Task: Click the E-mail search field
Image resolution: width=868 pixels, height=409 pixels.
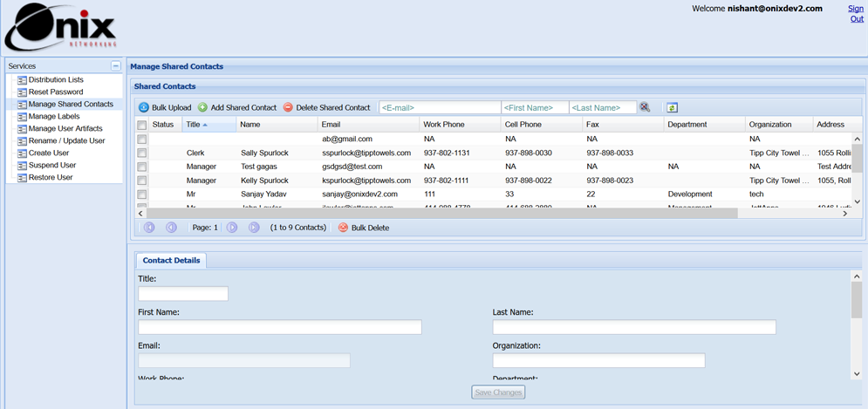Action: point(440,108)
